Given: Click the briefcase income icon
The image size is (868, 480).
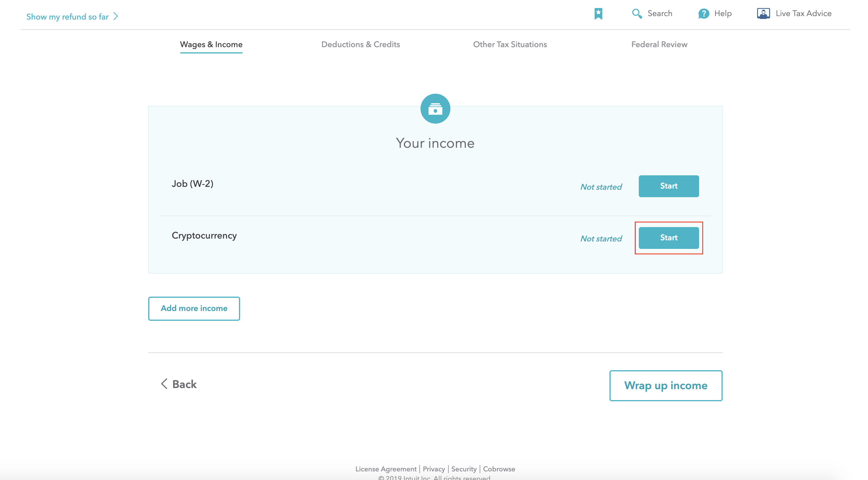Looking at the screenshot, I should click(x=435, y=108).
